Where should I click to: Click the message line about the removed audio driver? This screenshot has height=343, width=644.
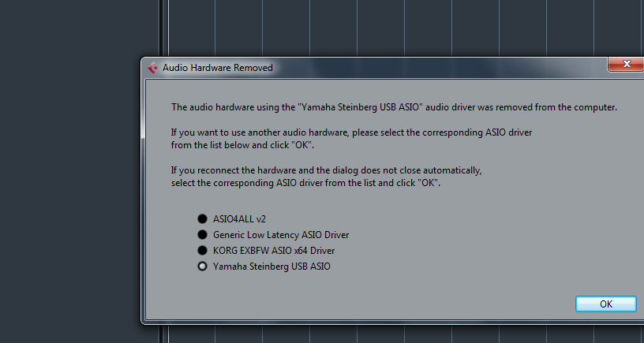click(x=394, y=107)
